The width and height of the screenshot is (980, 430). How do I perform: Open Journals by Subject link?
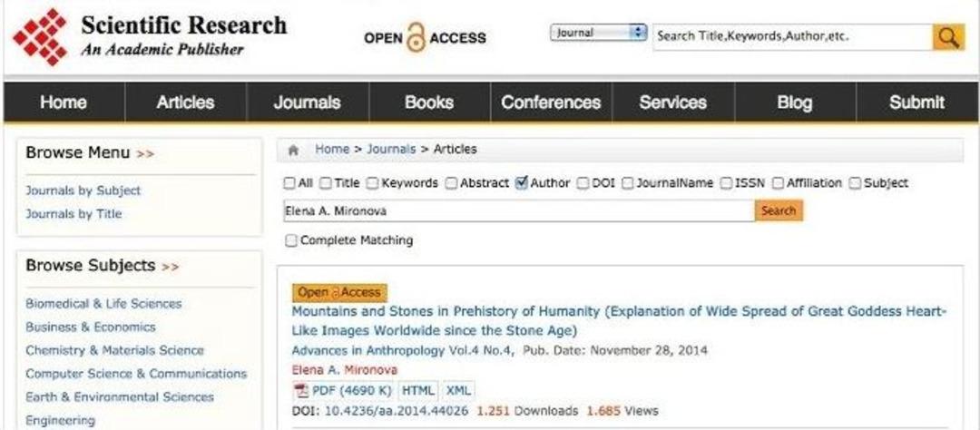83,191
